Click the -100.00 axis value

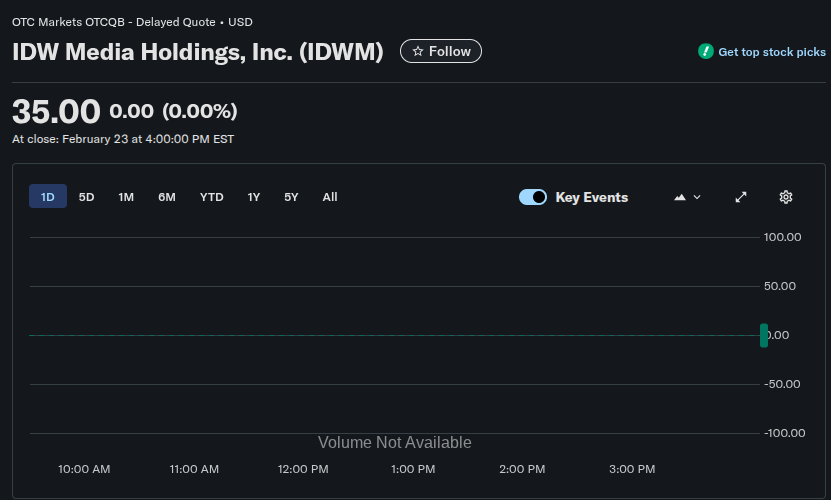[x=784, y=433]
